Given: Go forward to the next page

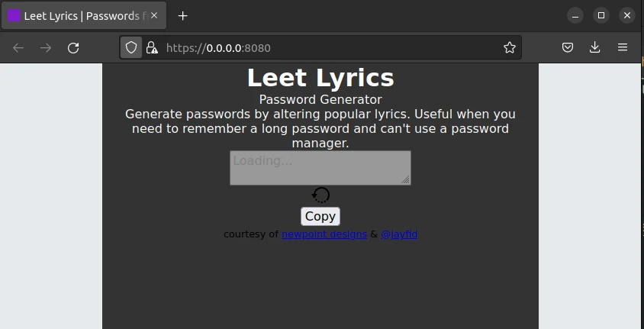Looking at the screenshot, I should tap(46, 48).
